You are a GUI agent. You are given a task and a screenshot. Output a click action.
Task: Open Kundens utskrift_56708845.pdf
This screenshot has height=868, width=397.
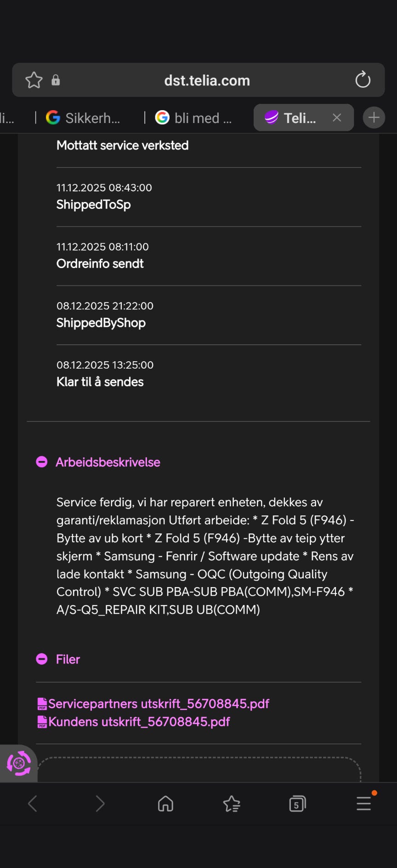click(138, 722)
